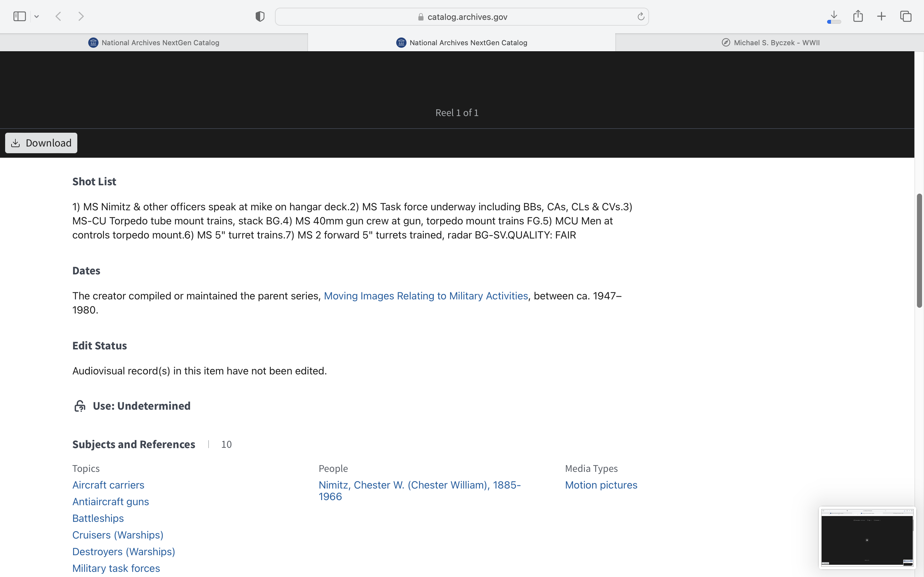Go forward using the forward arrow

pos(81,16)
